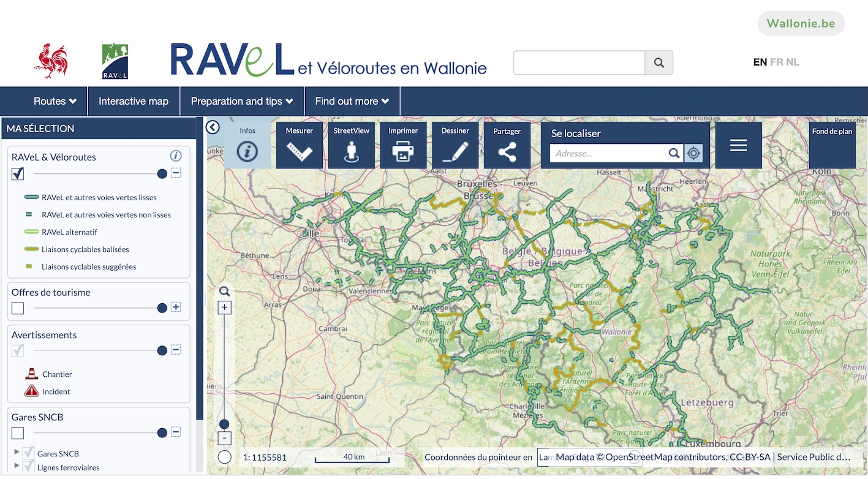Viewport: 868px width, 479px height.
Task: Click the map scale value 1: 1155581
Action: [265, 457]
